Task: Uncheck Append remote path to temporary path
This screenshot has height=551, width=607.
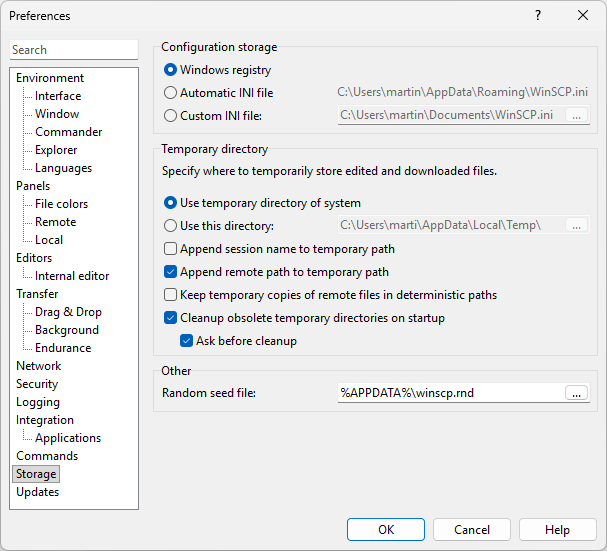Action: [x=171, y=272]
